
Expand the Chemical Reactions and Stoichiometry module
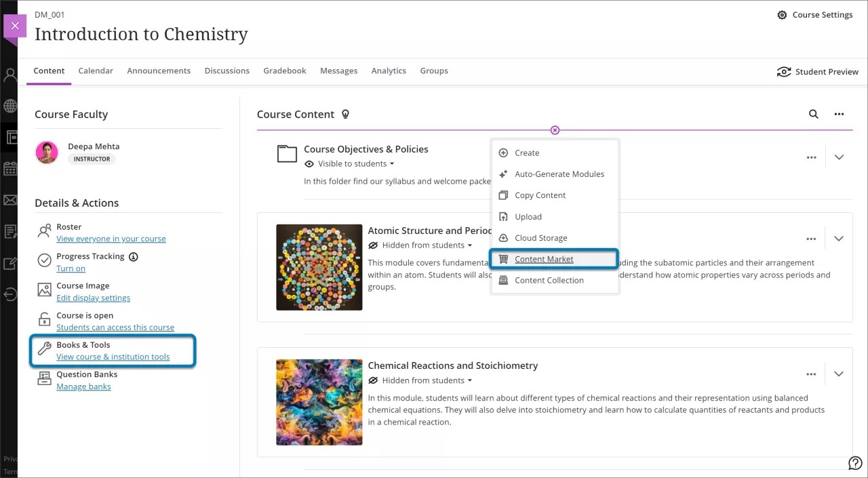(x=839, y=374)
